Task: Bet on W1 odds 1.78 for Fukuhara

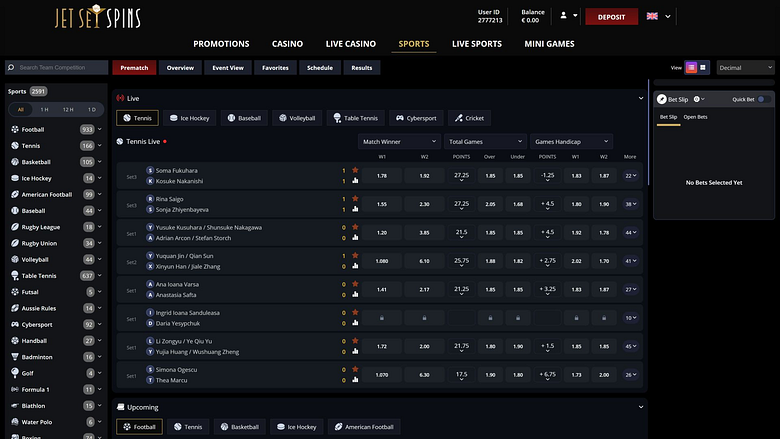Action: click(x=382, y=176)
